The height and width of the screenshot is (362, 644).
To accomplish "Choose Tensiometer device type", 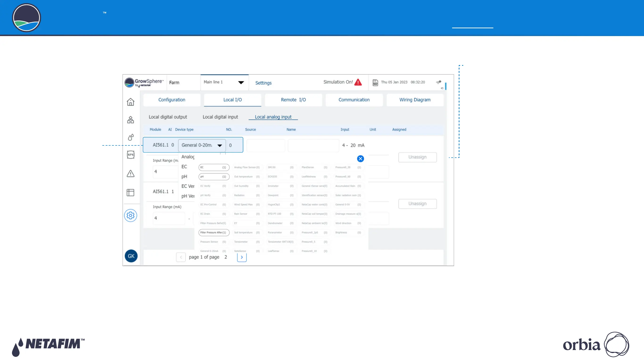I will click(247, 242).
